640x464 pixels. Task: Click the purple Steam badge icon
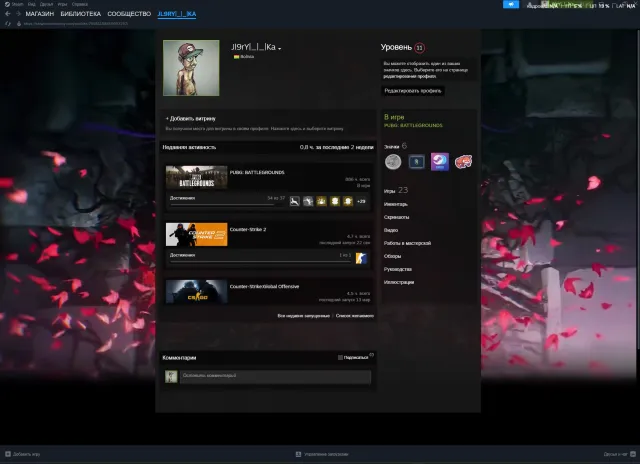440,162
